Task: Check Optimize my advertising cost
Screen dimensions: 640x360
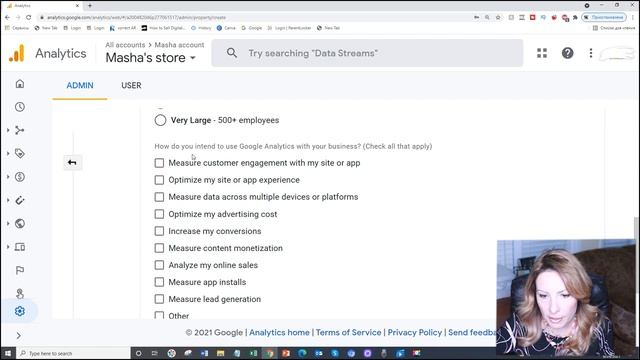Action: click(159, 214)
